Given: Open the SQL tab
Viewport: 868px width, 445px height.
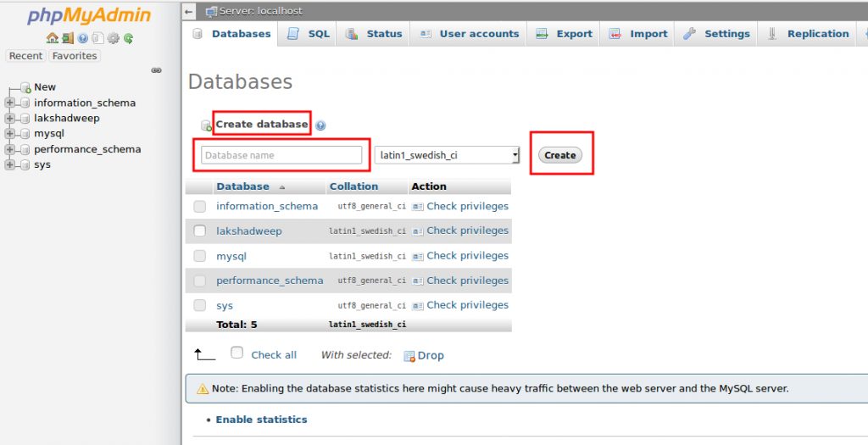Looking at the screenshot, I should [x=308, y=34].
